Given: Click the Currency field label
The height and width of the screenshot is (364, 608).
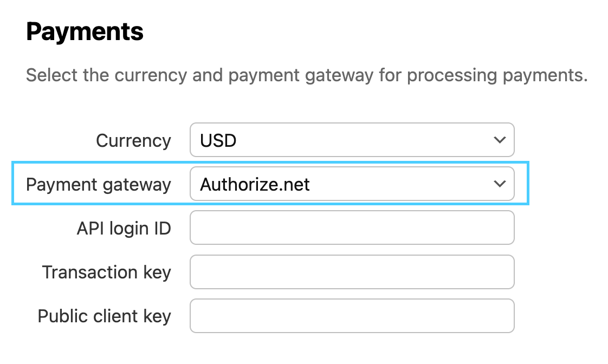Looking at the screenshot, I should click(133, 141).
